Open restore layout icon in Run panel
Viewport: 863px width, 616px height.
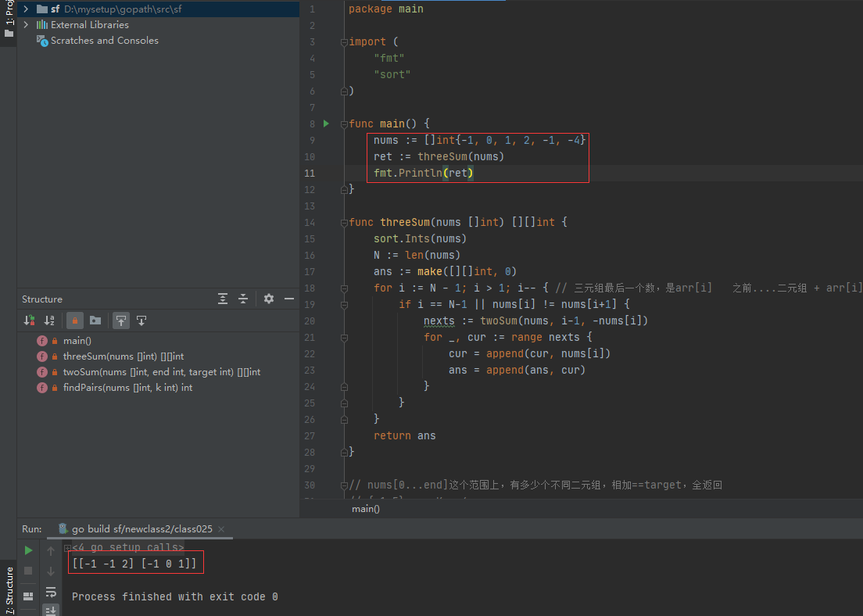tap(28, 596)
